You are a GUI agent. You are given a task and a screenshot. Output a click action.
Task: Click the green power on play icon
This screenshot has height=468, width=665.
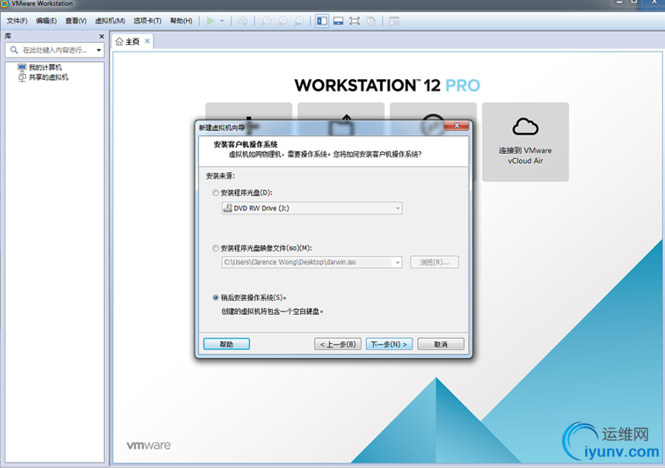(x=210, y=21)
